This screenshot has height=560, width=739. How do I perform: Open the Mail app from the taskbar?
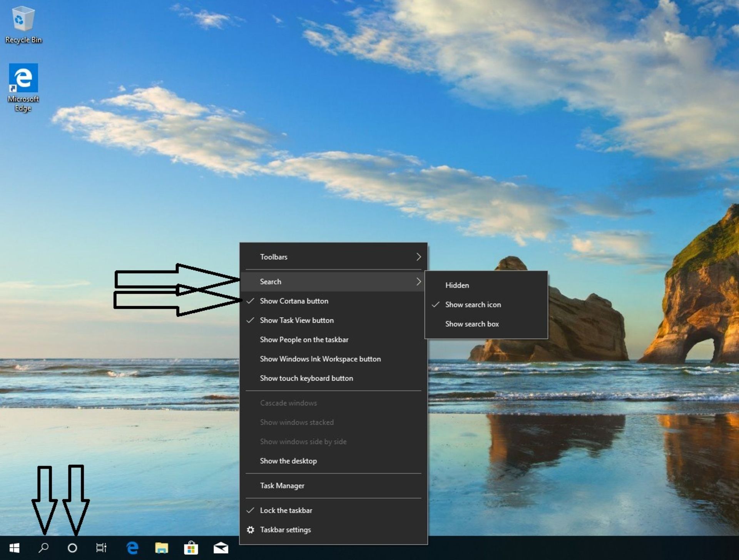(220, 548)
